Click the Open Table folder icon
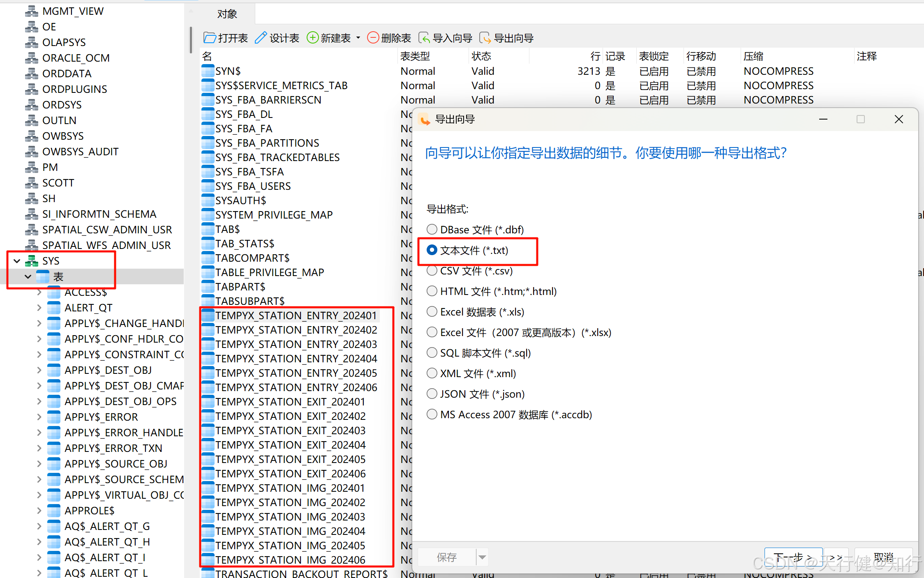924x578 pixels. pos(210,38)
